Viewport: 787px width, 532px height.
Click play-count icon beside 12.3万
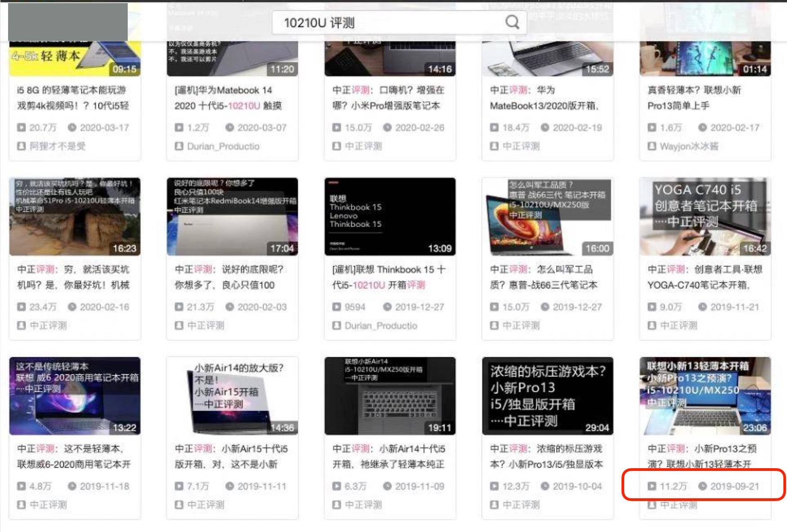[x=494, y=486]
